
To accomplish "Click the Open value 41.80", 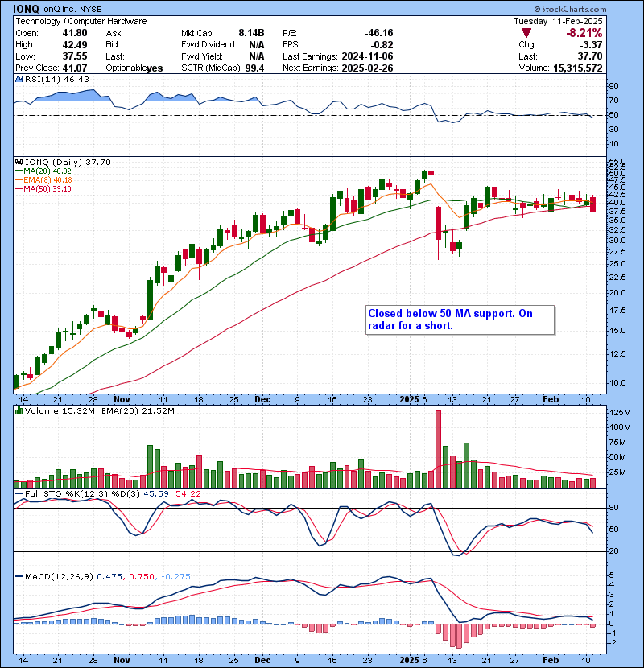I will [75, 33].
